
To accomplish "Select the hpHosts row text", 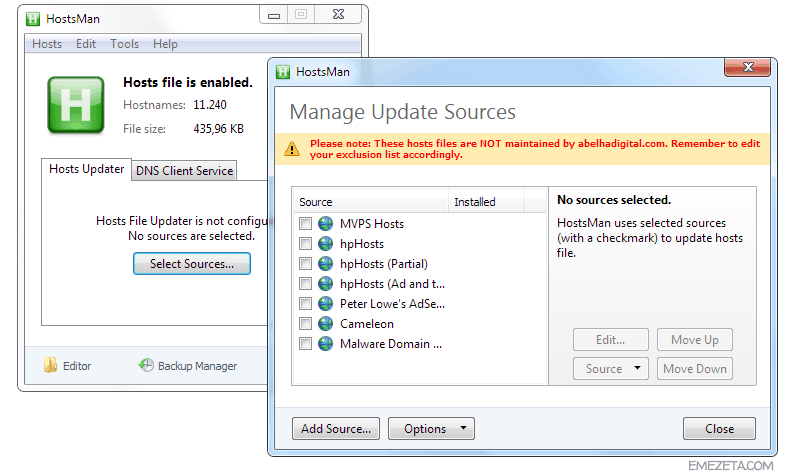I will pyautogui.click(x=362, y=243).
